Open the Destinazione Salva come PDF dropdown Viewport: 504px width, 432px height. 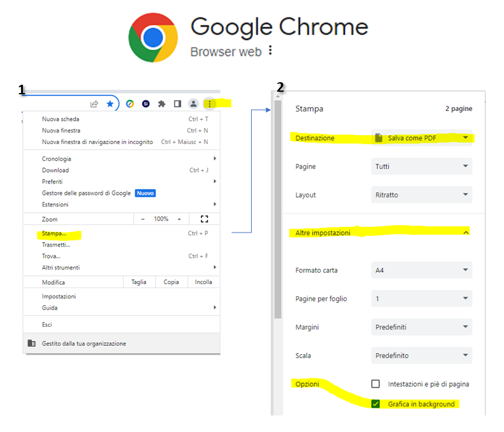point(422,138)
